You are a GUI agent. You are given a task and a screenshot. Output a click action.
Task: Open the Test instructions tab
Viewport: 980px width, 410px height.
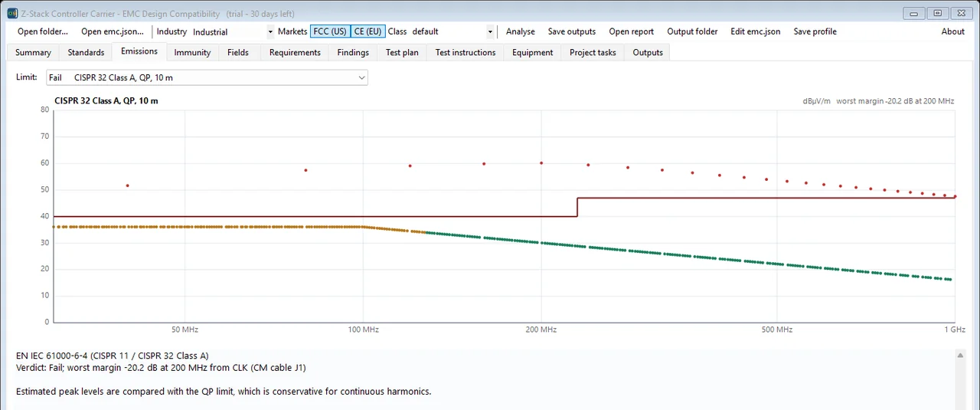(x=465, y=52)
